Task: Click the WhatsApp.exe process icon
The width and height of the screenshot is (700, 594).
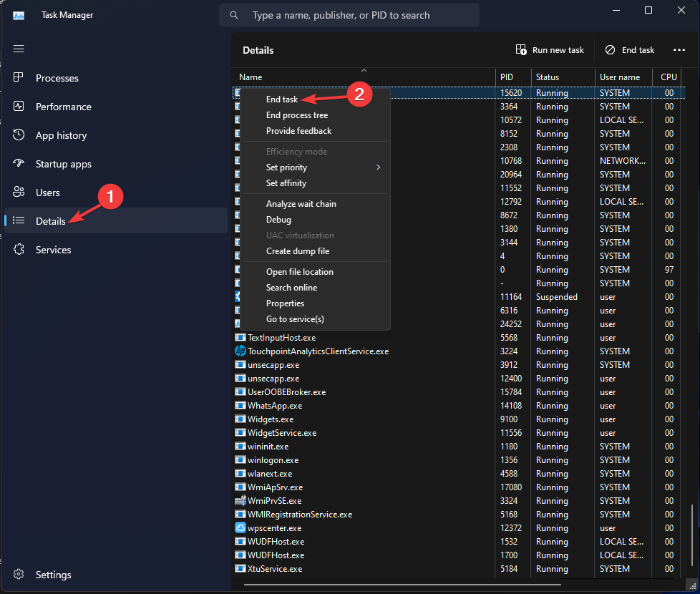Action: [x=240, y=405]
